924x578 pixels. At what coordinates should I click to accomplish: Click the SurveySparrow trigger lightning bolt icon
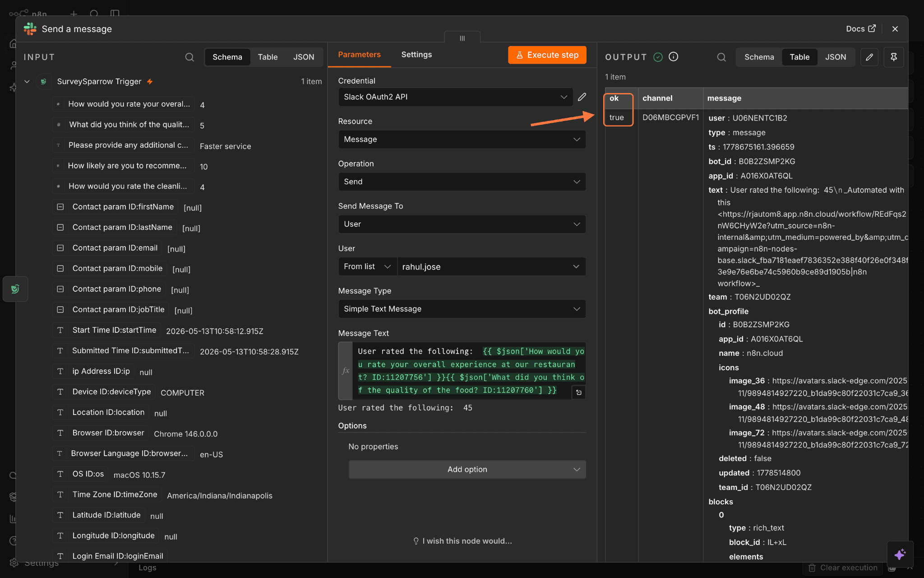(x=150, y=81)
